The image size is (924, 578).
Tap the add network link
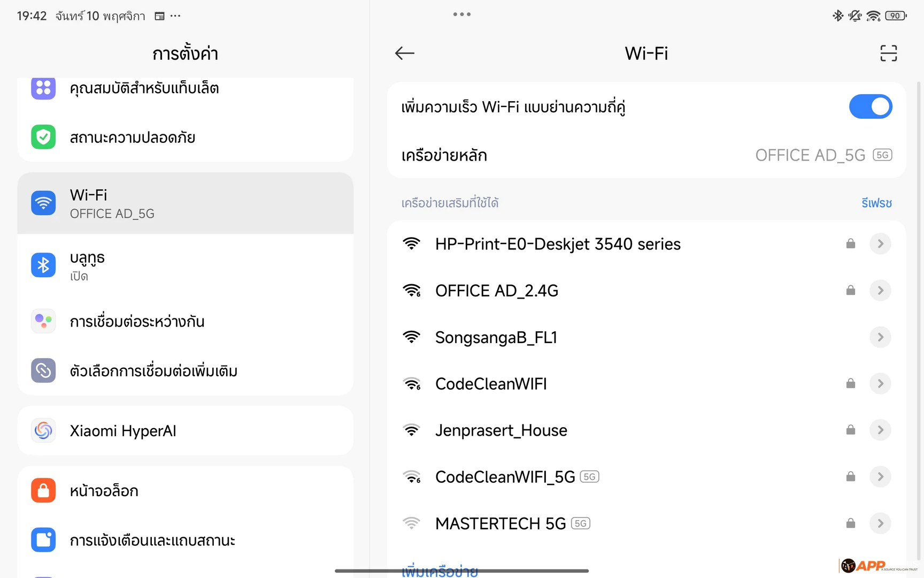click(x=440, y=572)
